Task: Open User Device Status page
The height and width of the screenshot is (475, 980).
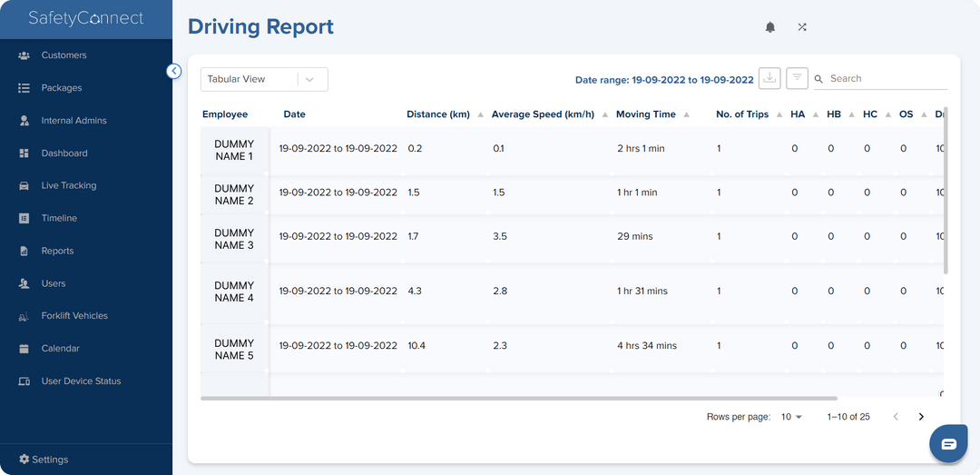Action: [82, 381]
